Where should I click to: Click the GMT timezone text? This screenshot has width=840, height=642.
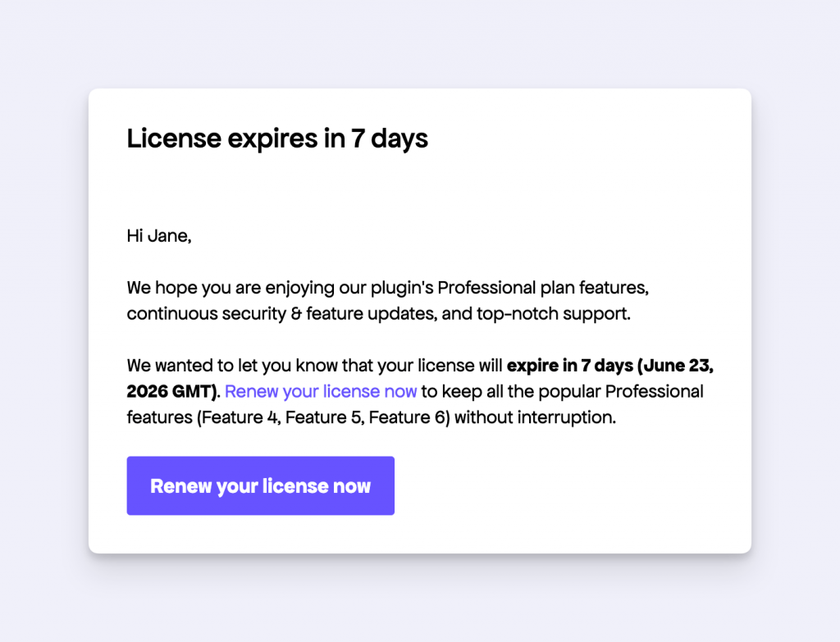click(x=189, y=391)
